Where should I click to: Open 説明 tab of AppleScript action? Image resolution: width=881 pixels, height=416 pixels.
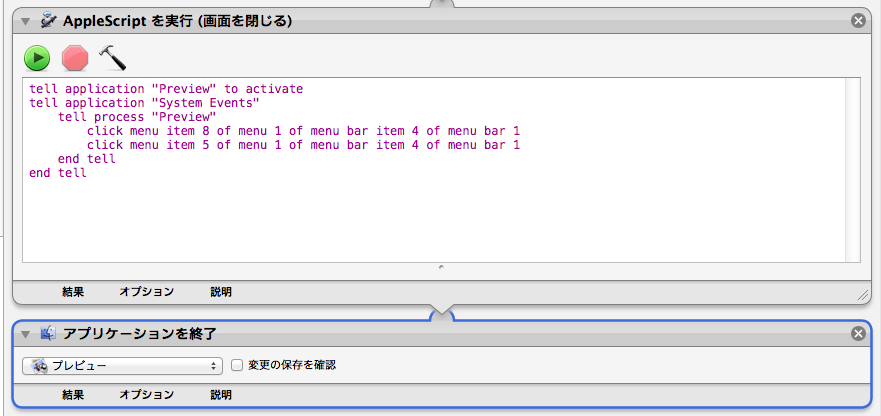click(x=221, y=292)
